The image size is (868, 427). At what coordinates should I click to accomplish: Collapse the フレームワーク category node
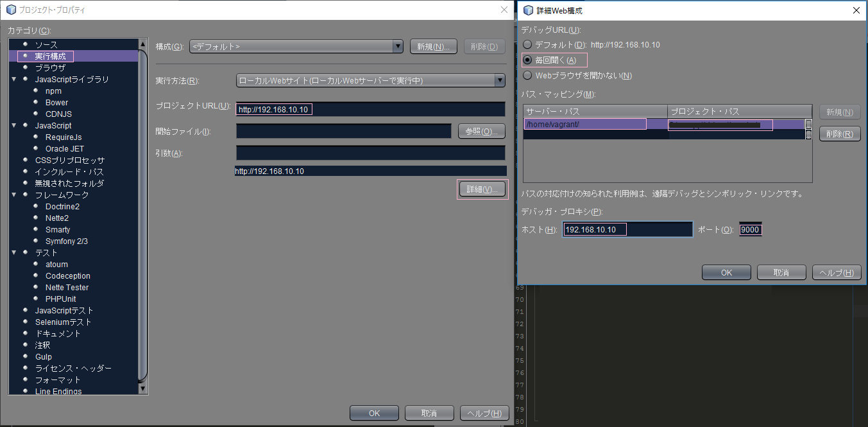tap(14, 195)
